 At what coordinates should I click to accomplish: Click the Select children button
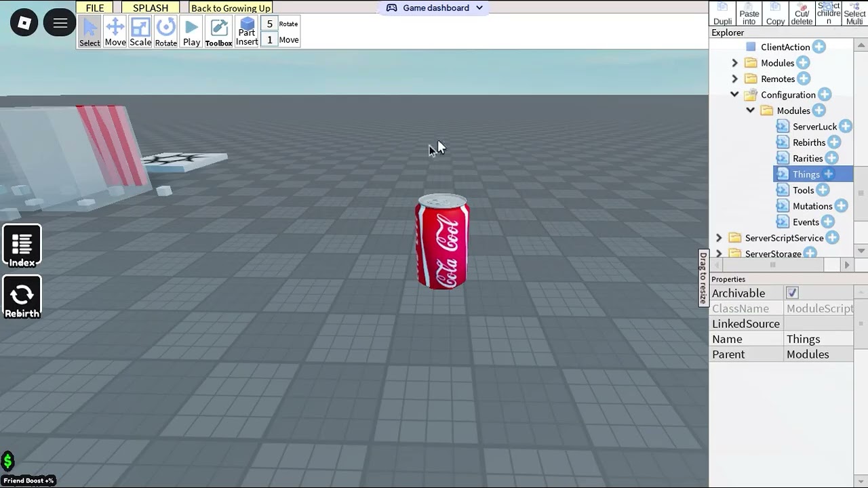click(829, 14)
